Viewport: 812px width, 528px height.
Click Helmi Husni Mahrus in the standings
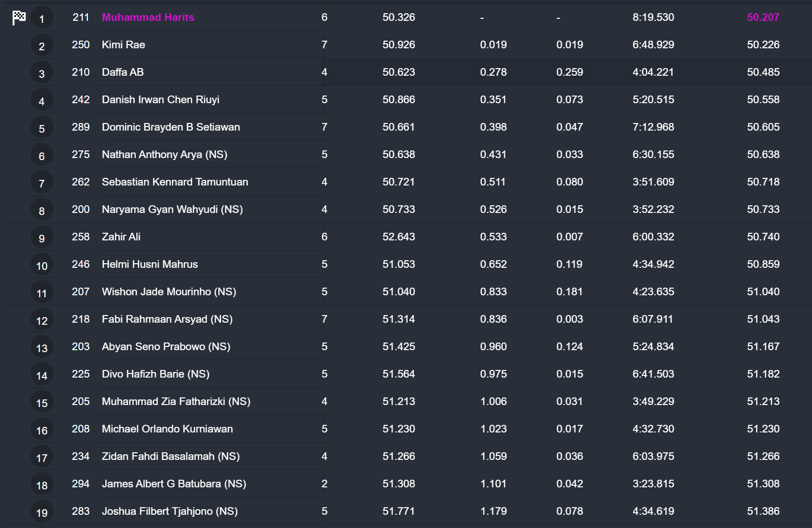[x=149, y=264]
